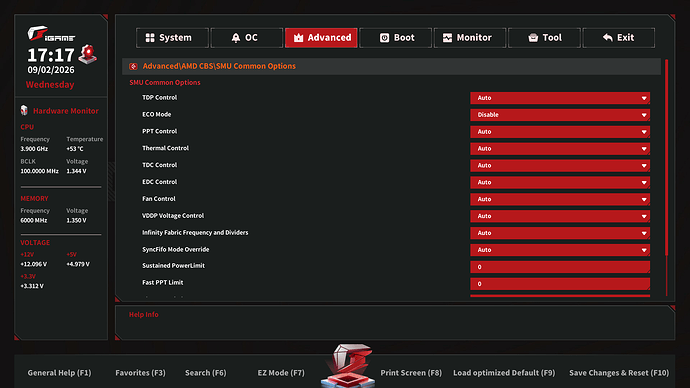This screenshot has height=388, width=690.
Task: Click the CPU frequency value 3.900 GHz
Action: tap(34, 149)
